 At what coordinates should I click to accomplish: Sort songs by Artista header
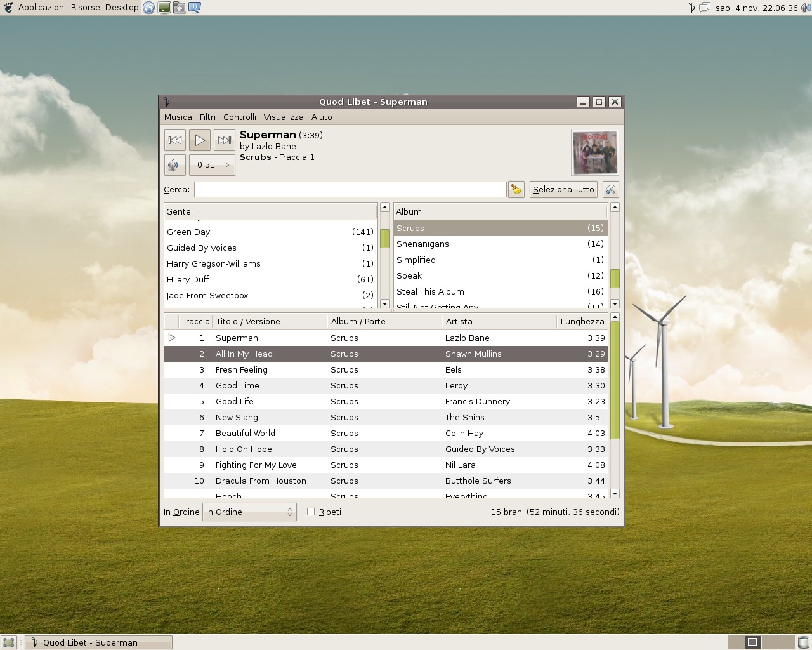coord(499,322)
